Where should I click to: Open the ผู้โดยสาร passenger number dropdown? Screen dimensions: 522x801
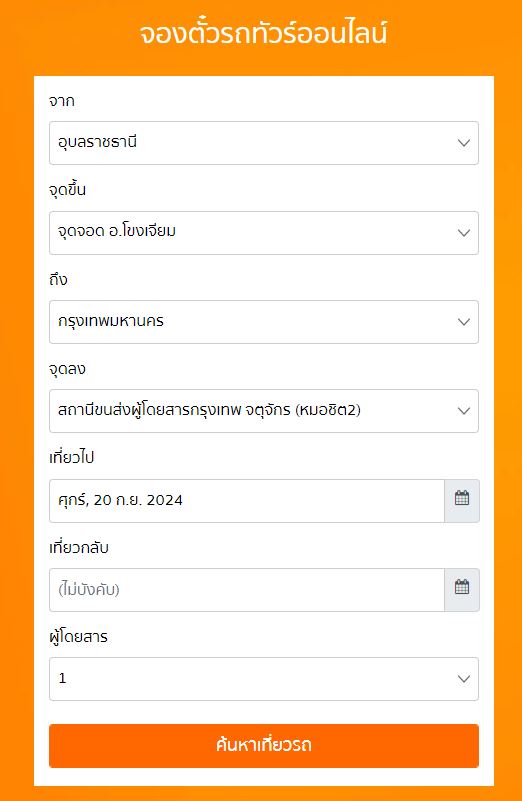264,679
